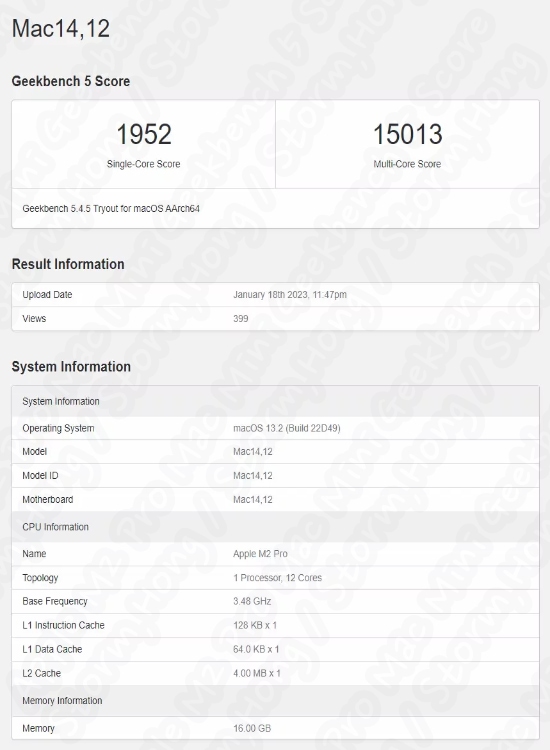Click the CPU Information header row

click(275, 527)
